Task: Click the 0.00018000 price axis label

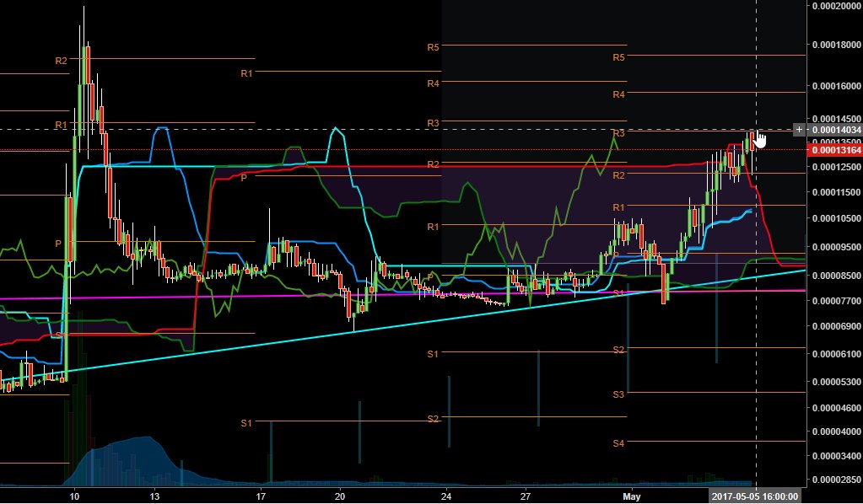Action: (x=837, y=45)
